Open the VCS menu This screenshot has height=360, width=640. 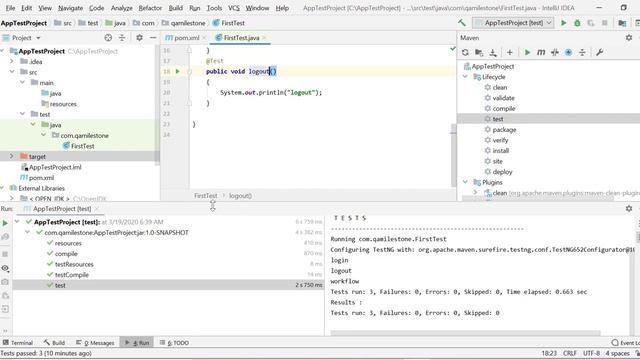[x=233, y=8]
